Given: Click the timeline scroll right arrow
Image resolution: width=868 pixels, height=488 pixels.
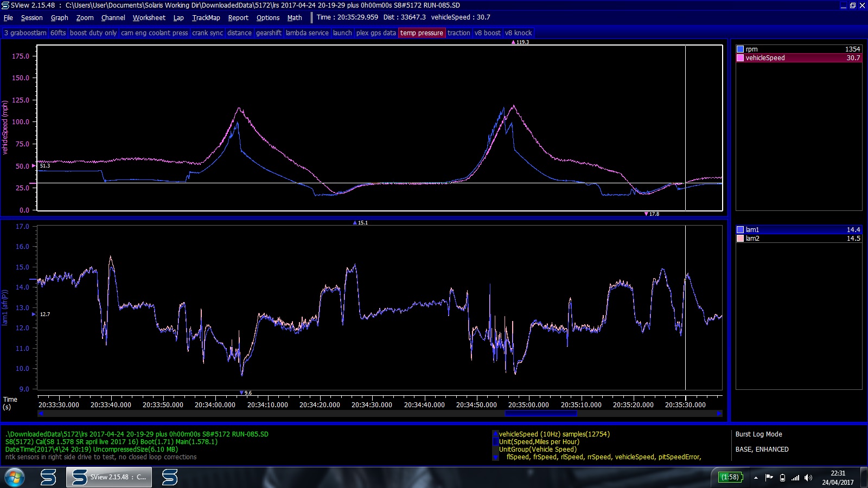Looking at the screenshot, I should pyautogui.click(x=719, y=414).
